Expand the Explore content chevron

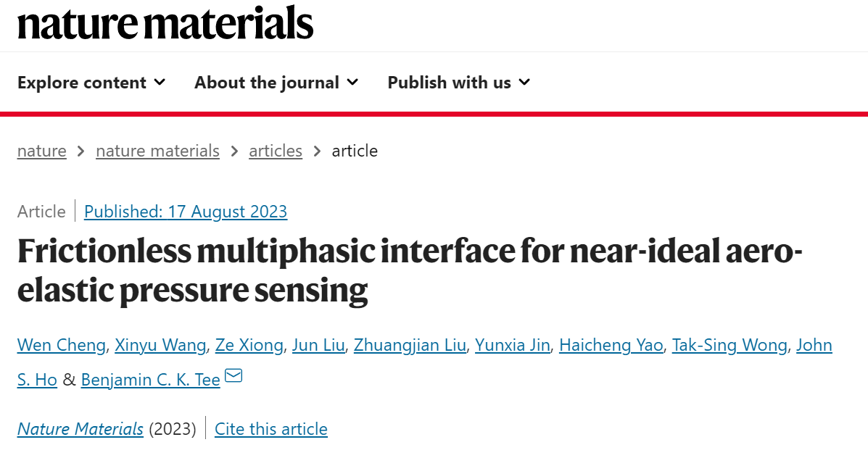pos(160,83)
